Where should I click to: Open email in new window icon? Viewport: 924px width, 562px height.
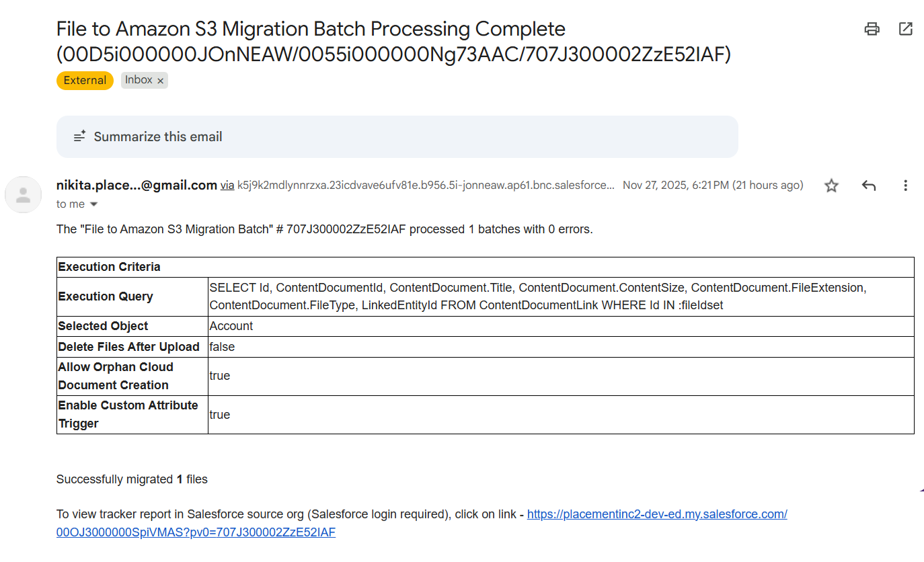pyautogui.click(x=906, y=29)
